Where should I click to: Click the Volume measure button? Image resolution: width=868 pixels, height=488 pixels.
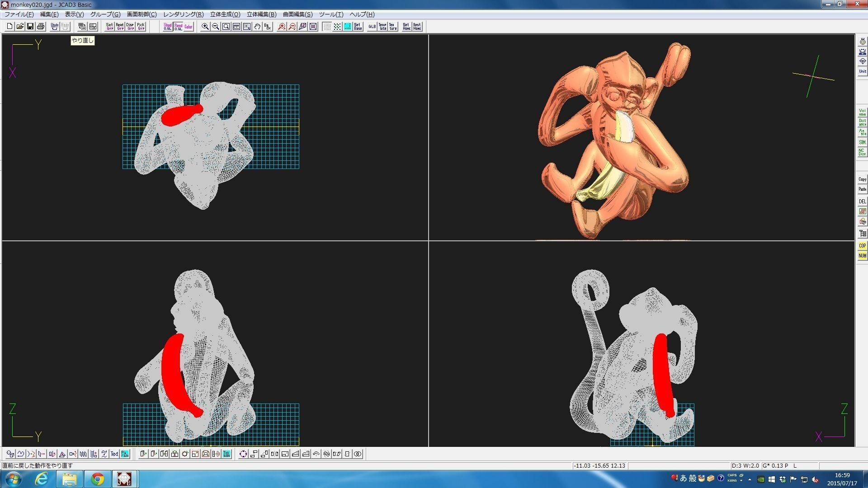[863, 112]
